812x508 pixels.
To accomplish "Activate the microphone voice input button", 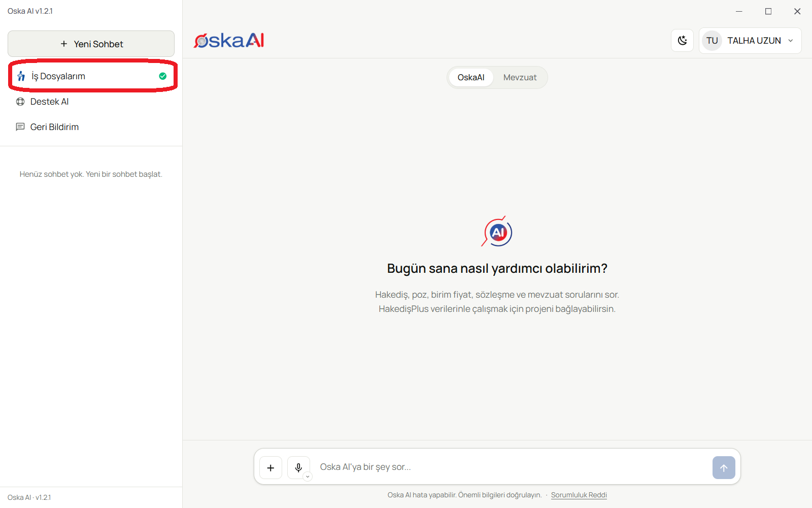I will [298, 467].
